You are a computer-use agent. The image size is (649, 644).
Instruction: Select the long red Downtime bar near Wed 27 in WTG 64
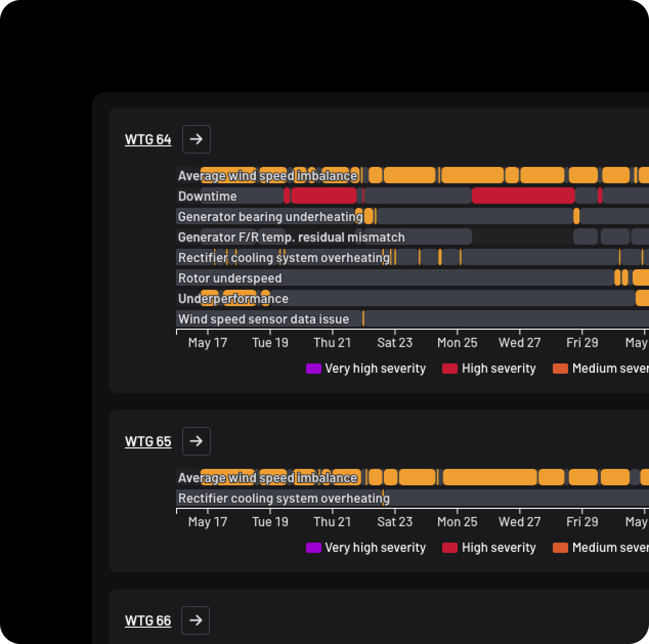pyautogui.click(x=523, y=196)
